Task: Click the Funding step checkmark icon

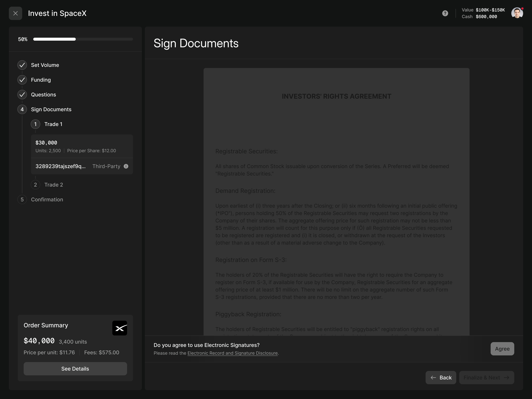Action: pos(22,80)
